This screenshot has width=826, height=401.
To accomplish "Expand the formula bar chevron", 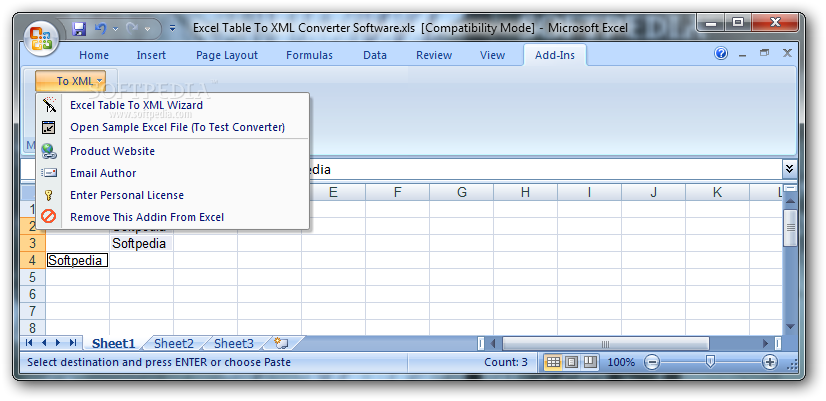I will (x=789, y=169).
